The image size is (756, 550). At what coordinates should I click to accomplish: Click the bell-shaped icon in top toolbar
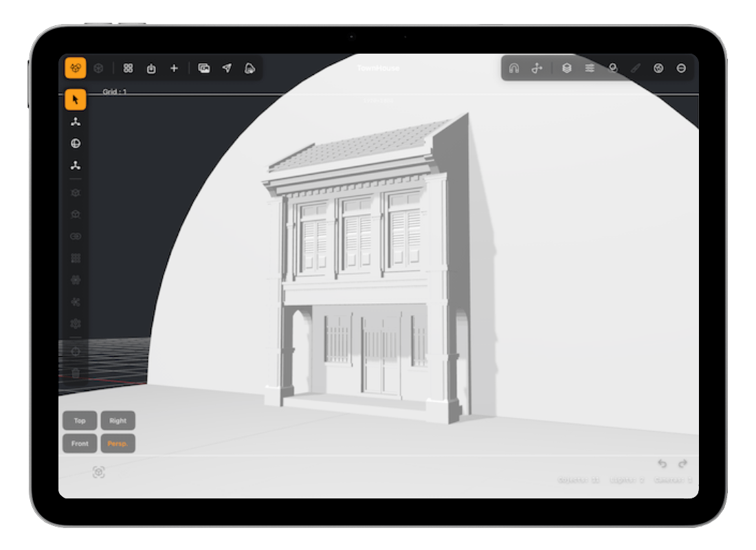point(249,68)
